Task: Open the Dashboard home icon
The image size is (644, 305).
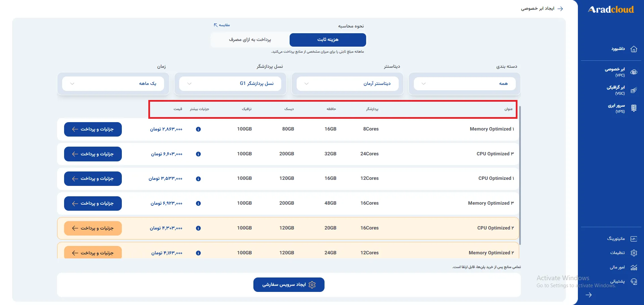Action: pyautogui.click(x=634, y=49)
